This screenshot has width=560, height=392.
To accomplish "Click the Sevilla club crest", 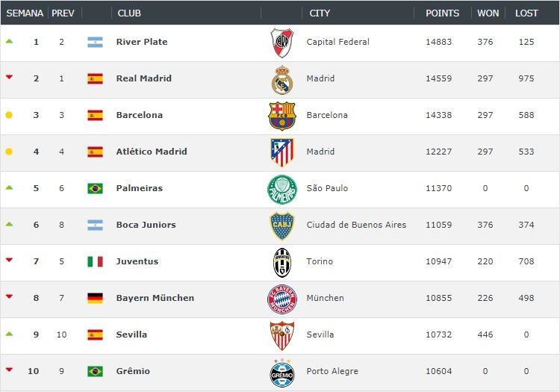I will pyautogui.click(x=281, y=335).
